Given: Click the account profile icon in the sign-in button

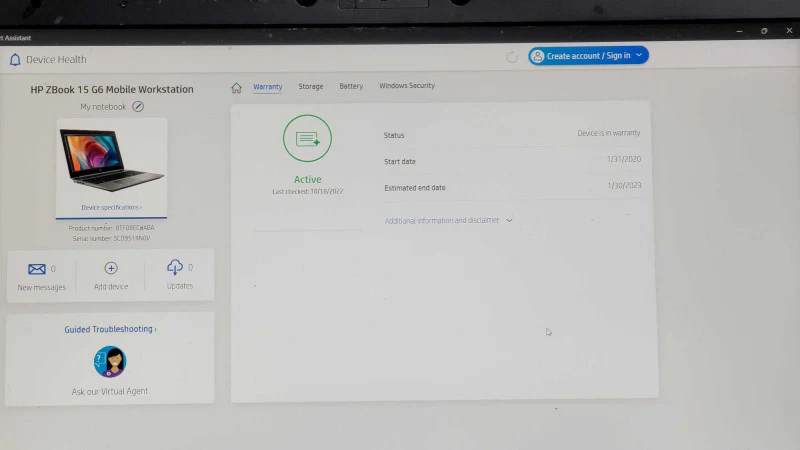Looking at the screenshot, I should click(537, 56).
